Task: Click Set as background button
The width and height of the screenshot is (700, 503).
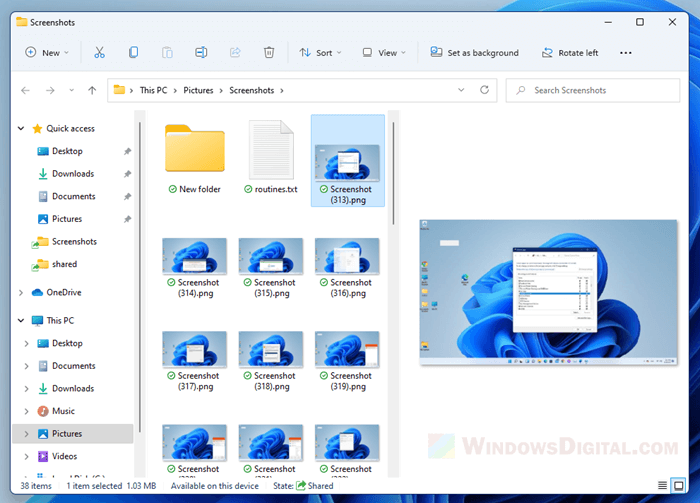Action: point(475,52)
